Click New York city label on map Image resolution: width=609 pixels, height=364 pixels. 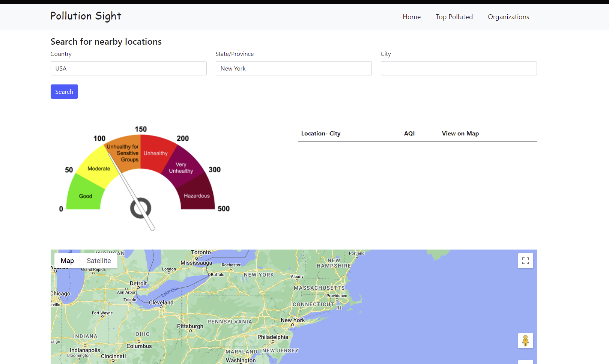tap(293, 320)
